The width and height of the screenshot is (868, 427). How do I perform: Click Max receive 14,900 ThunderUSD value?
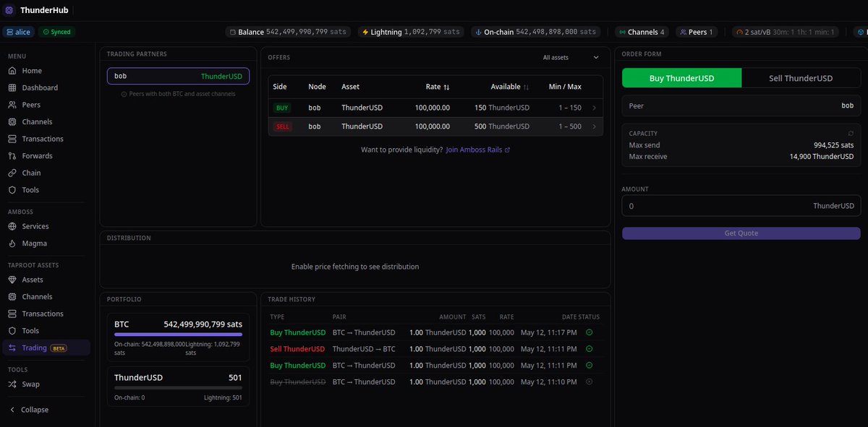[x=822, y=156]
